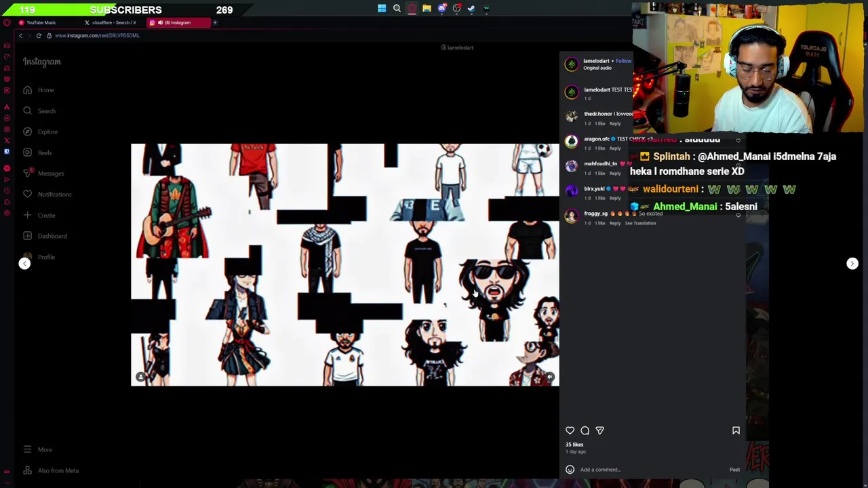Like the heart on aragon.ofc's comment
The width and height of the screenshot is (868, 488).
738,141
